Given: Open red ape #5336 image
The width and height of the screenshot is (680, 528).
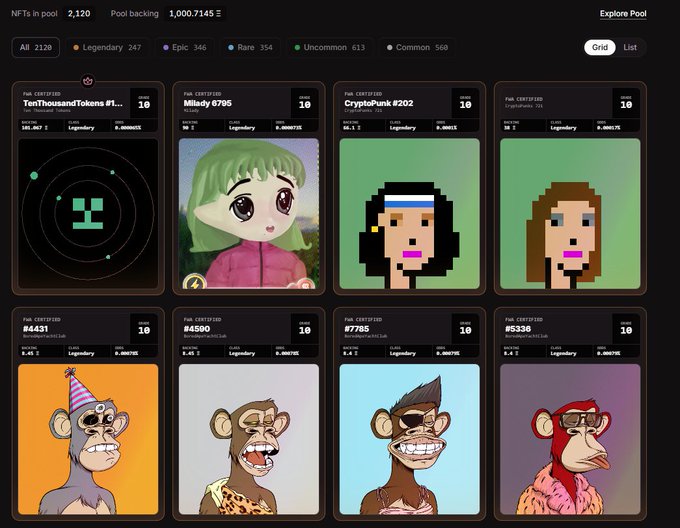Looking at the screenshot, I should (570, 439).
